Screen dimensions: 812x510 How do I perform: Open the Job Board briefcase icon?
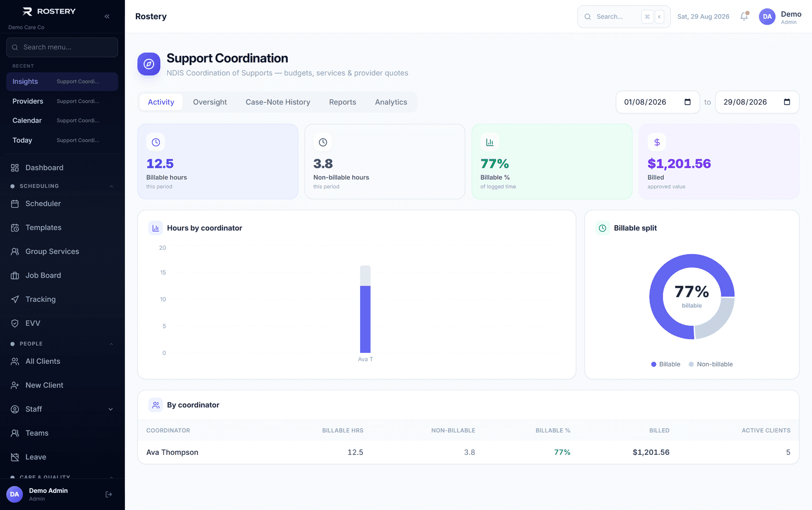[15, 275]
